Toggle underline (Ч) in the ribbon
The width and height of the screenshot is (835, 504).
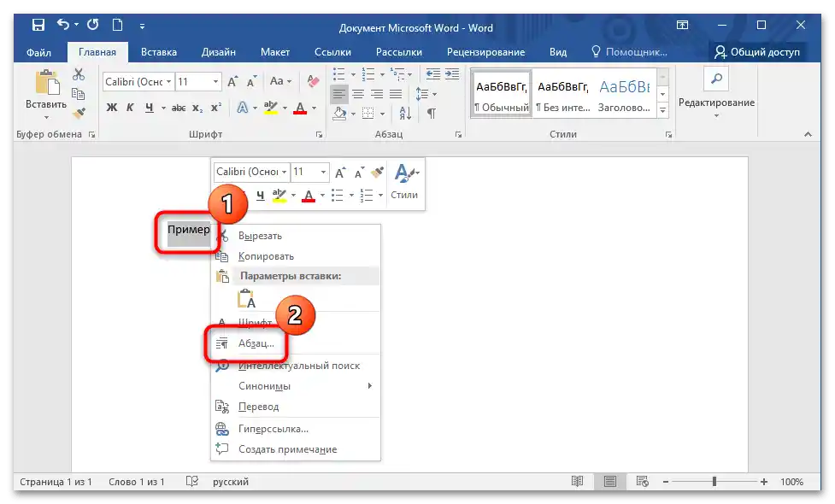(150, 108)
